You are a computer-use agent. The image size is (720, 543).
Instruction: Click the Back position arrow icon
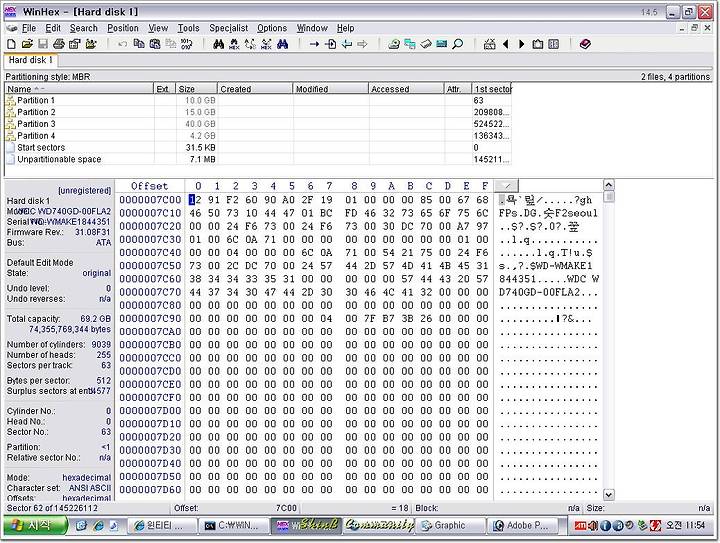[x=347, y=44]
